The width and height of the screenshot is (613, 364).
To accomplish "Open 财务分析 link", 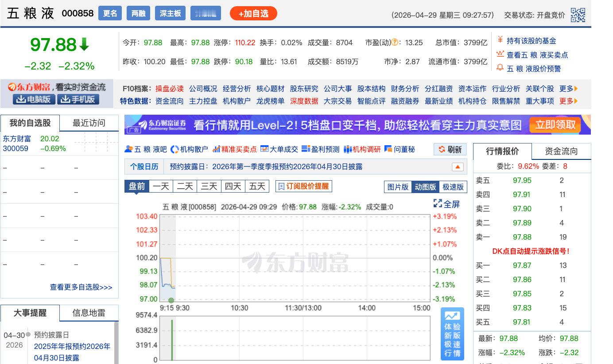I will 405,89.
